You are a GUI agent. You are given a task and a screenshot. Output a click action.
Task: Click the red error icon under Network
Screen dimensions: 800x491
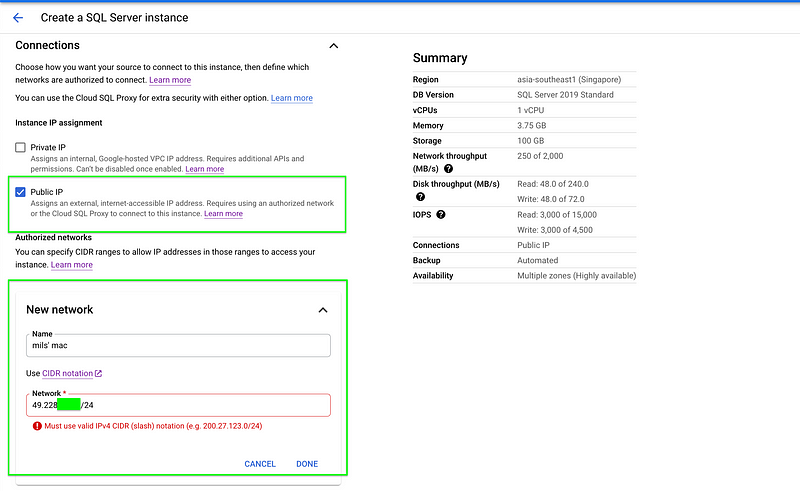pos(37,426)
